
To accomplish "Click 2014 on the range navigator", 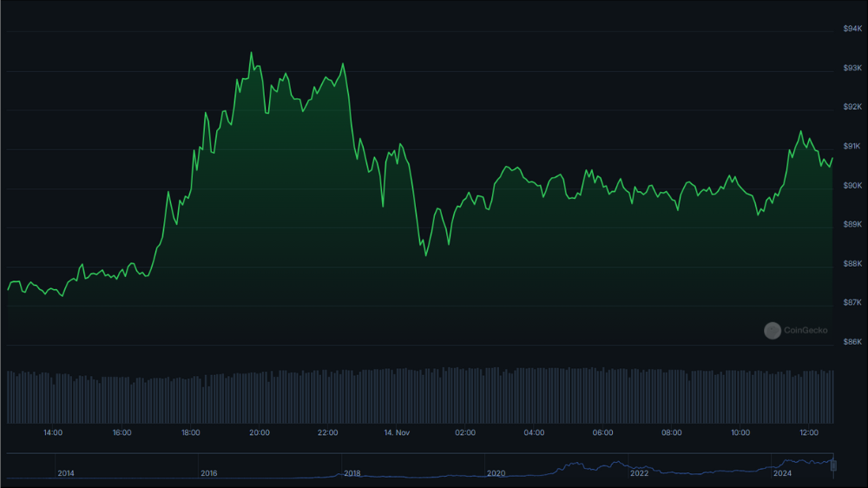I will (66, 473).
